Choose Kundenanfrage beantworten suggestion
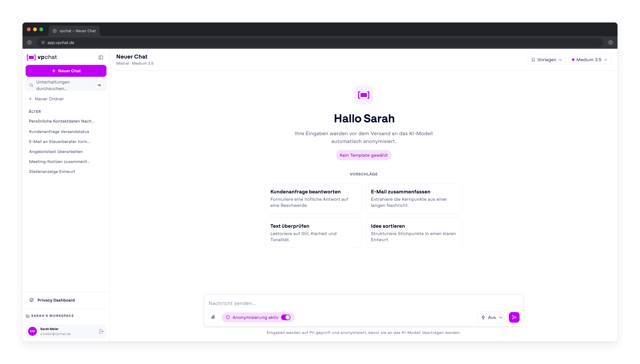Image resolution: width=640 pixels, height=364 pixels. click(x=313, y=198)
